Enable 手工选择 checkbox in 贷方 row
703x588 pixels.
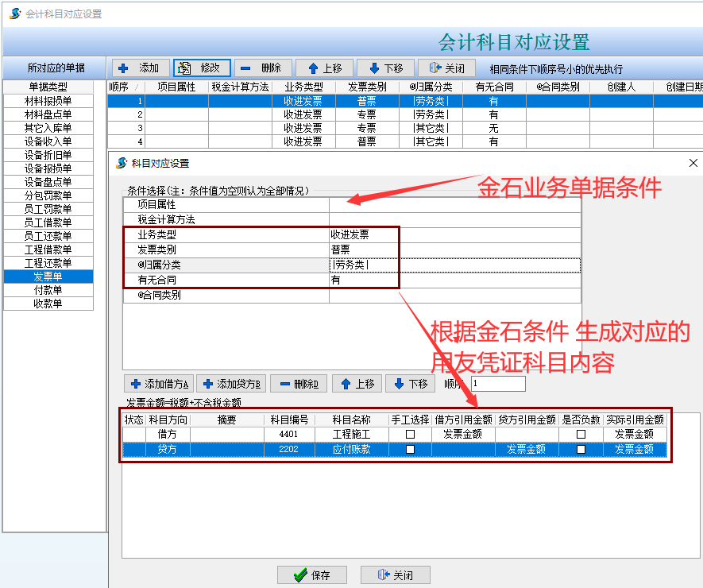coord(410,449)
